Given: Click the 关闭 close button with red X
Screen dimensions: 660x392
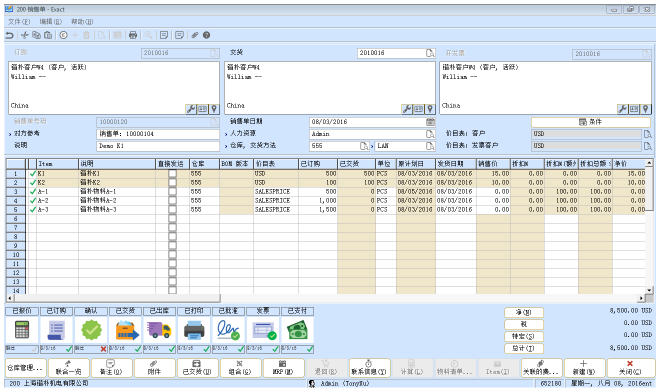Looking at the screenshot, I should (630, 368).
